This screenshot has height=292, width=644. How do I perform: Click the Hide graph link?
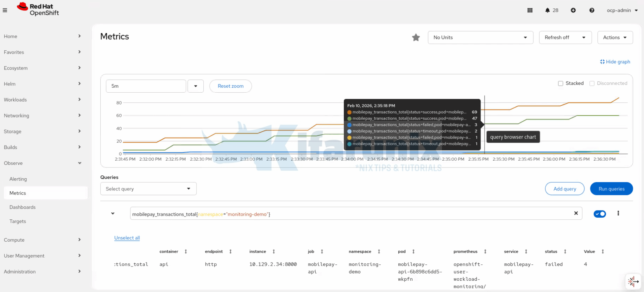(x=615, y=62)
